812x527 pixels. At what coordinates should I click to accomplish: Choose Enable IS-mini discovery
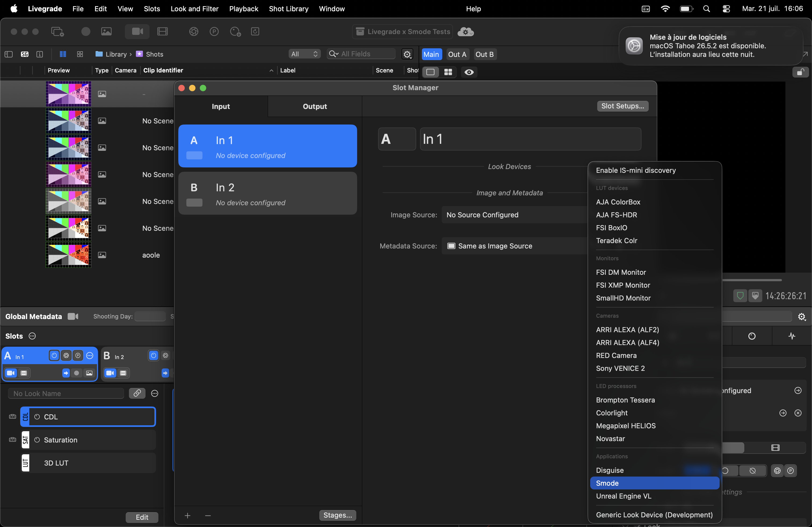(654, 170)
